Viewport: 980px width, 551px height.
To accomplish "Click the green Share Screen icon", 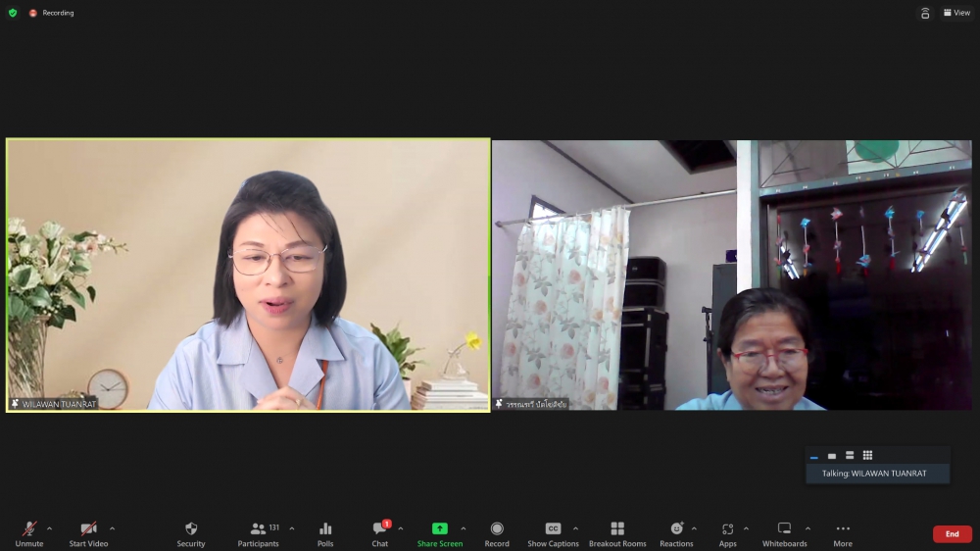I will pos(440,528).
